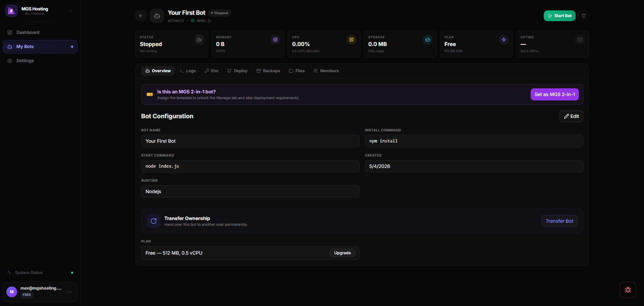Start the bot

click(x=559, y=16)
